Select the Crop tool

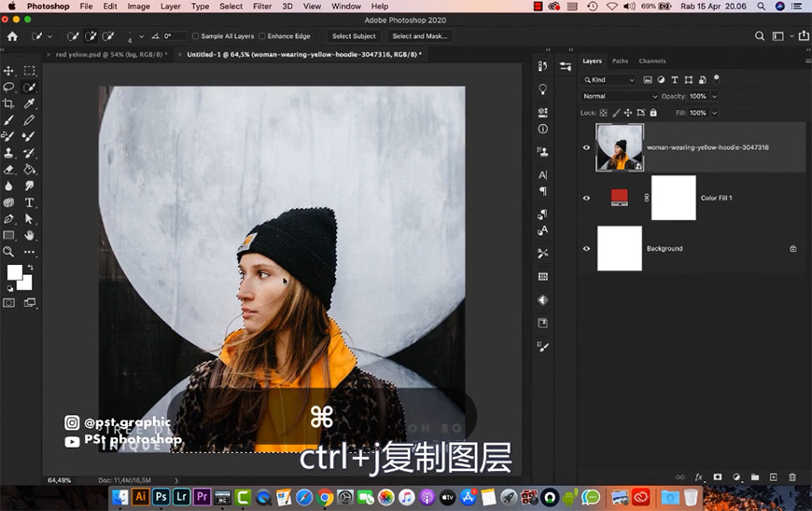pos(8,104)
